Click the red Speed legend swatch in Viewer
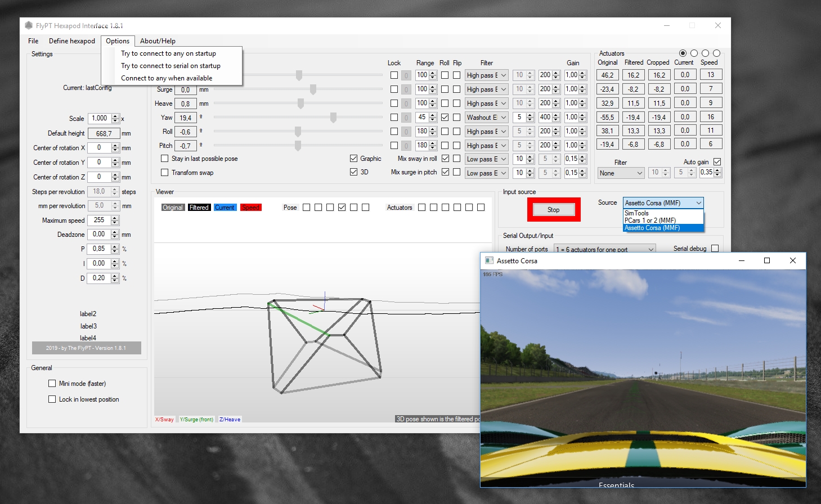The image size is (821, 504). [250, 208]
